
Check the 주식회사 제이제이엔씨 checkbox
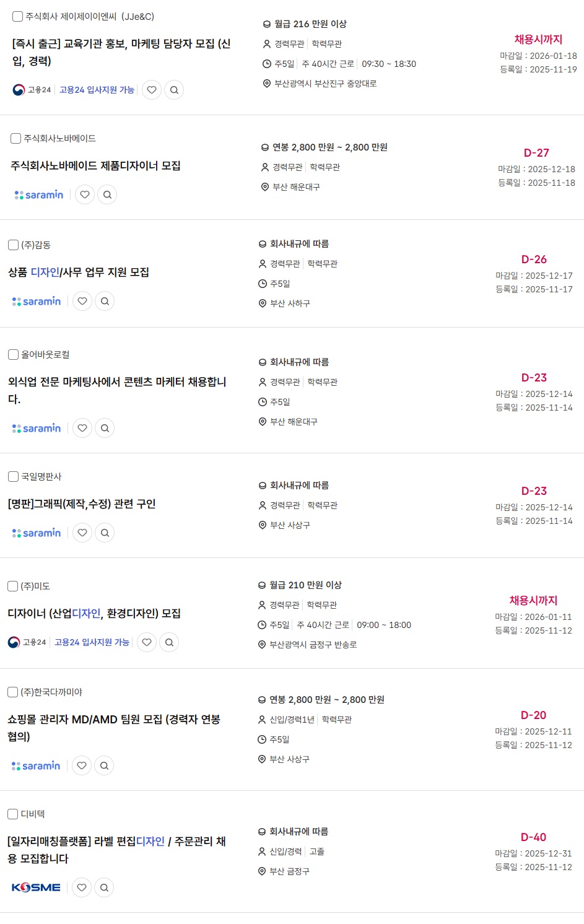tap(18, 17)
